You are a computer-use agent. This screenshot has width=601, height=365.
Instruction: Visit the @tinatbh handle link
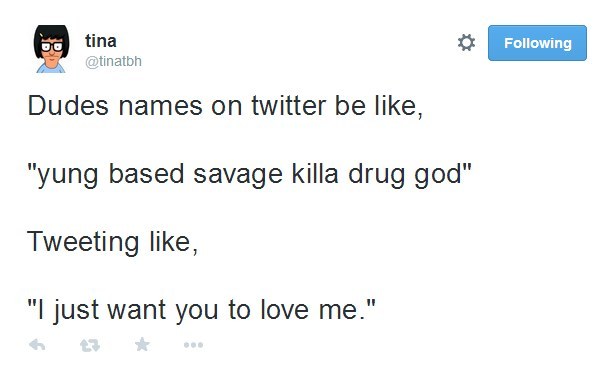(x=113, y=61)
